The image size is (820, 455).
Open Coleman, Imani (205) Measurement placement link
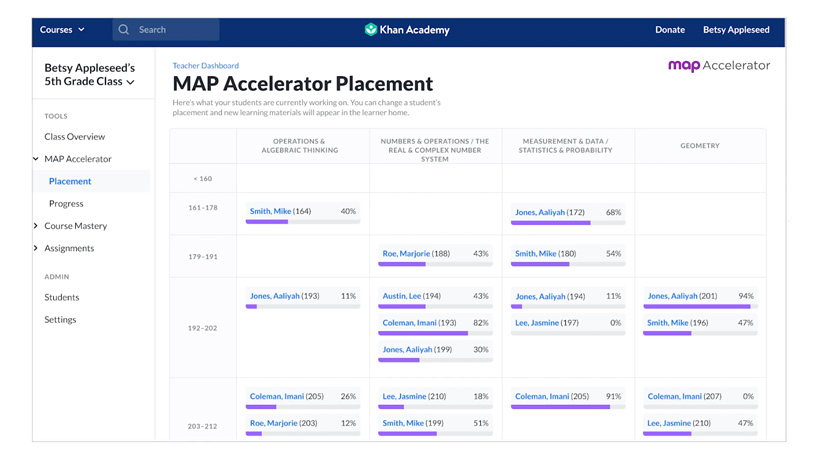pyautogui.click(x=542, y=396)
